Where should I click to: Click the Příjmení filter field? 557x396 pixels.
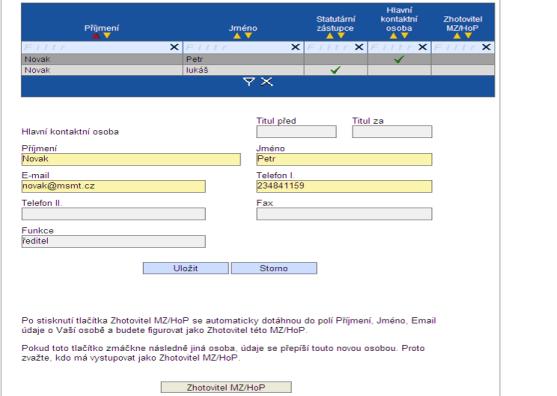pos(96,47)
